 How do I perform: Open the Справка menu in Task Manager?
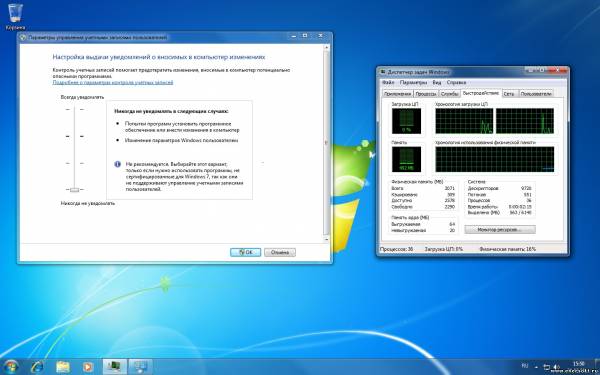(x=456, y=82)
